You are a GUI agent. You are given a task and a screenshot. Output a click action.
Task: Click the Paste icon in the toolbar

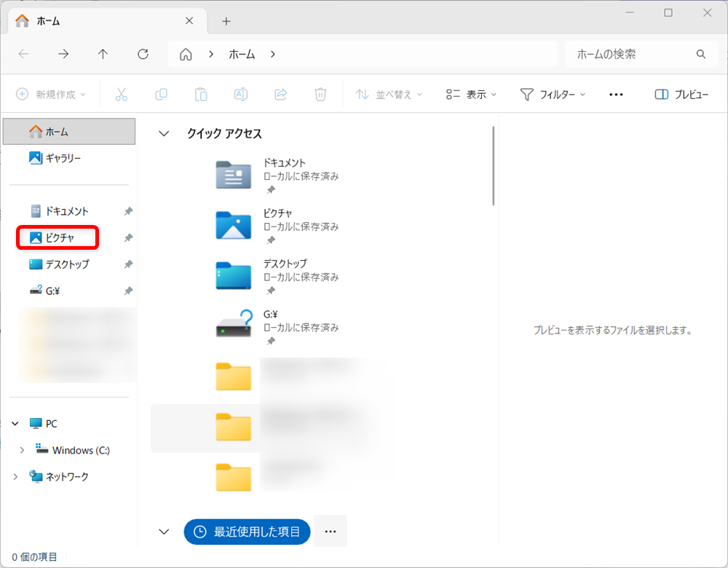(201, 94)
